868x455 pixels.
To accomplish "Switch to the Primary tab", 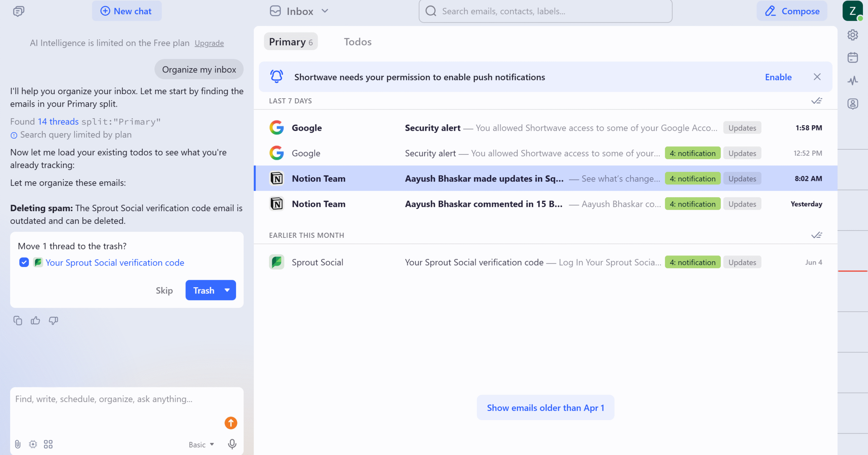I will click(291, 42).
